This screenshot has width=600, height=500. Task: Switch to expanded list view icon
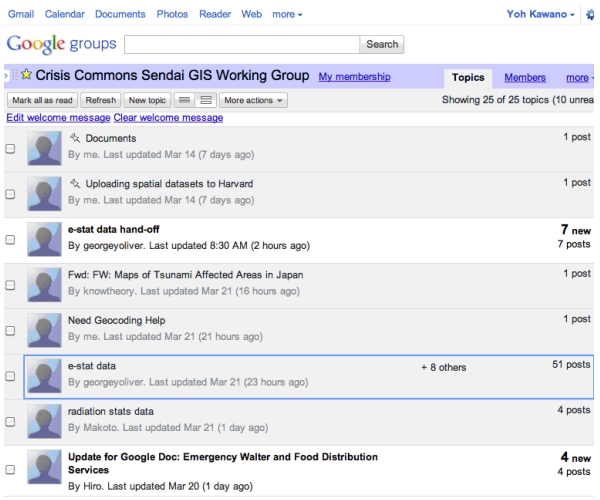pyautogui.click(x=206, y=100)
